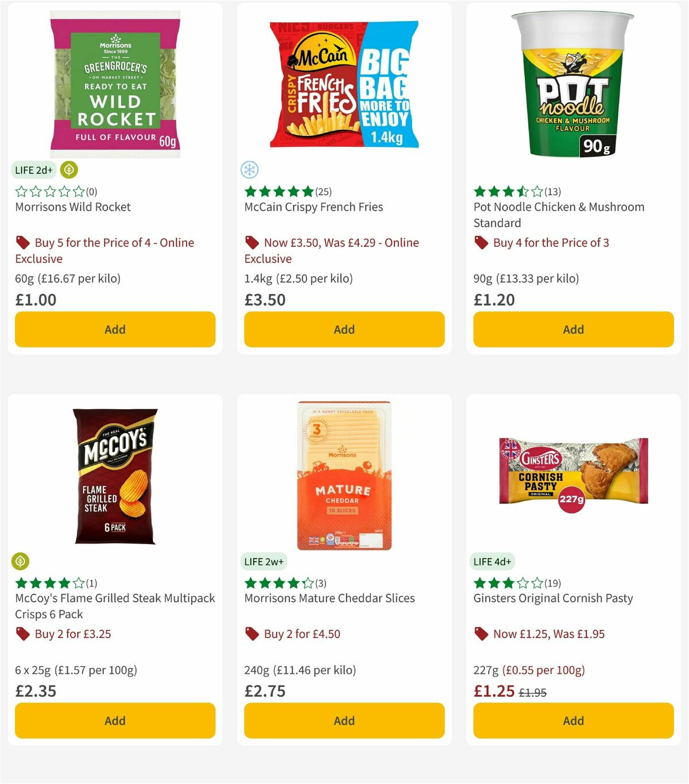Add Ginsters Original Cornish Pasty to the basket
This screenshot has width=689, height=784.
point(573,720)
